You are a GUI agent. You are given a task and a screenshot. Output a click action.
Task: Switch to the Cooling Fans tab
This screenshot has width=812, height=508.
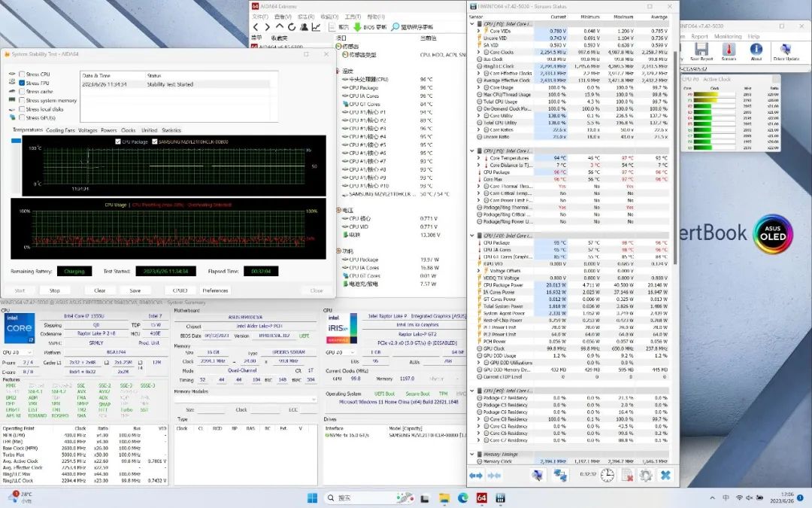60,130
